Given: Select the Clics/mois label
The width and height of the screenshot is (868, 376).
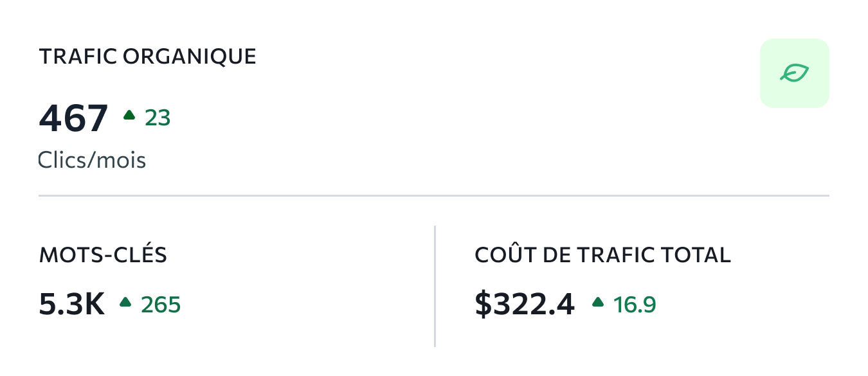Looking at the screenshot, I should click(x=93, y=159).
